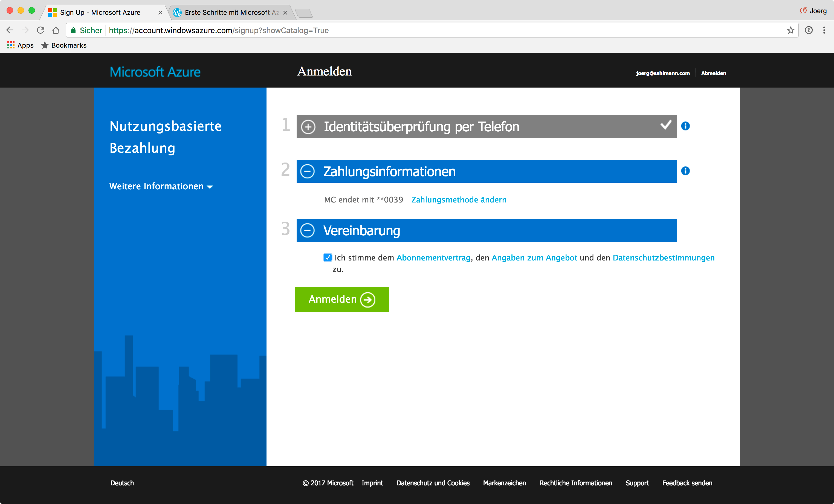Open Rechtliche Informationen footer link
Image resolution: width=834 pixels, height=504 pixels.
pos(576,483)
